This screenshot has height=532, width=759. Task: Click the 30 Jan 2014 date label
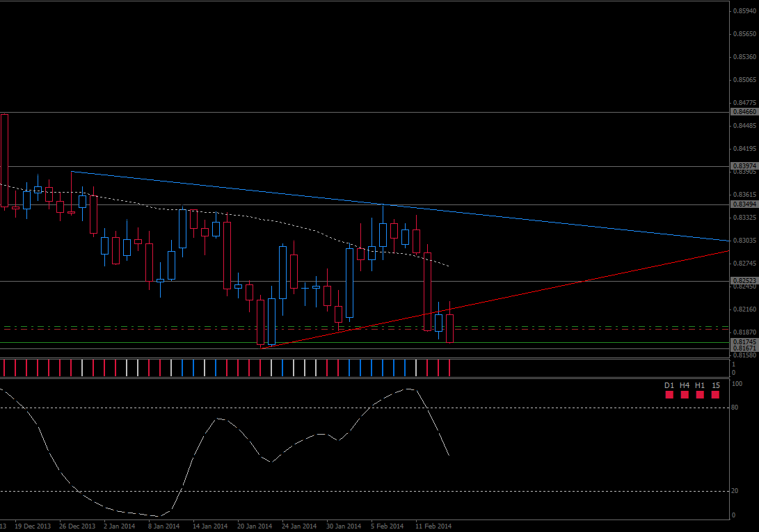pyautogui.click(x=344, y=526)
